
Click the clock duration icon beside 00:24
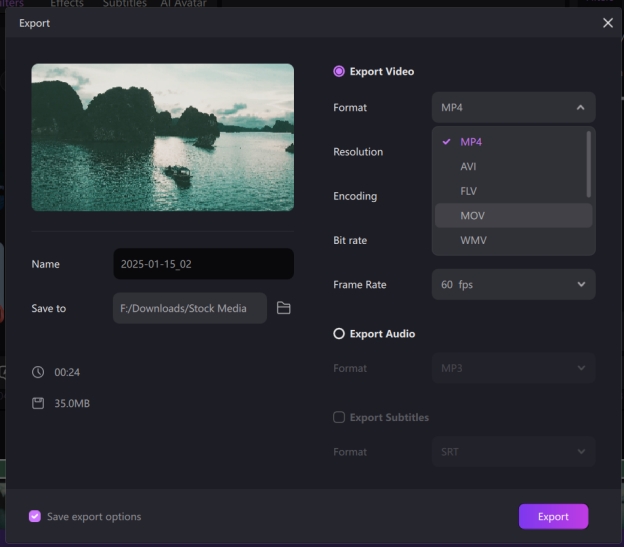point(38,372)
